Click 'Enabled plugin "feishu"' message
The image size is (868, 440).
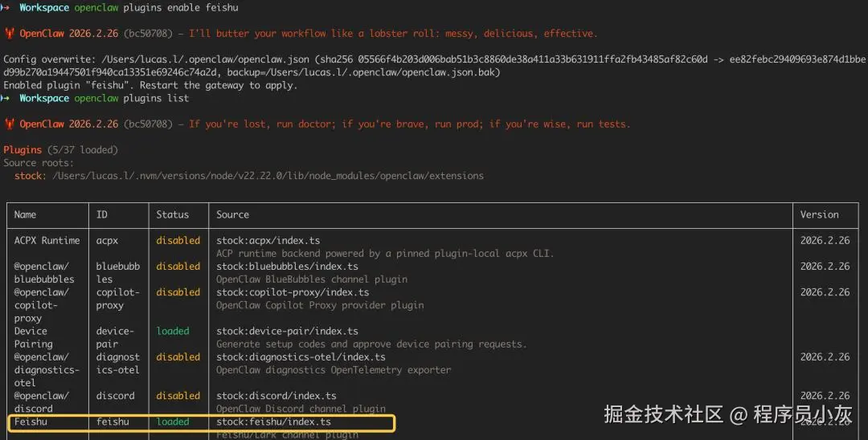(x=68, y=86)
